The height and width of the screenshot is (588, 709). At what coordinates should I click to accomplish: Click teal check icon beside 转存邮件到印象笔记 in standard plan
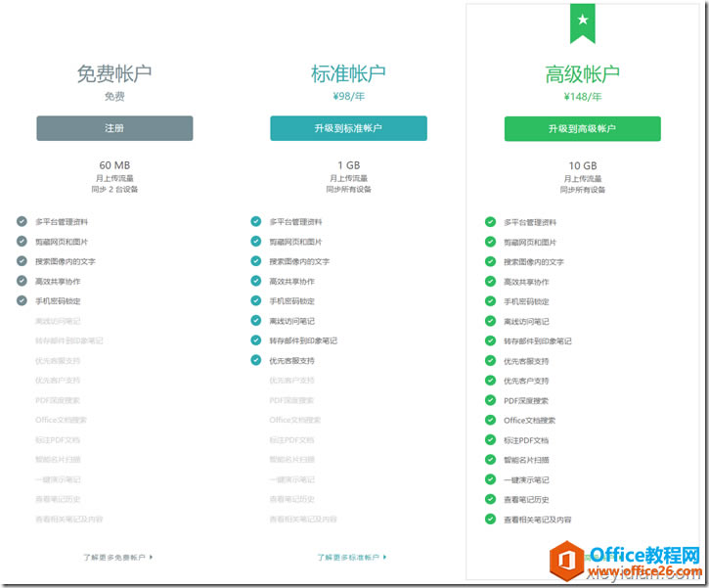pos(256,340)
